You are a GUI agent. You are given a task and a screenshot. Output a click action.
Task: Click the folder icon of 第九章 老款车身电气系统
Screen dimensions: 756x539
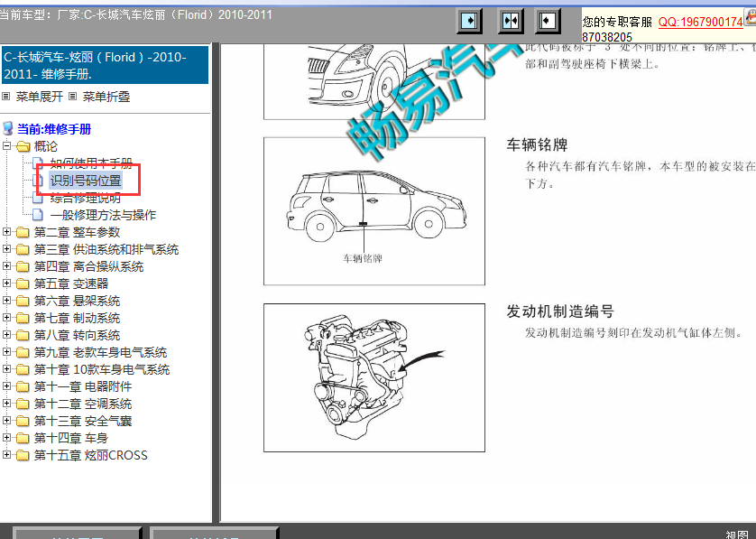23,352
